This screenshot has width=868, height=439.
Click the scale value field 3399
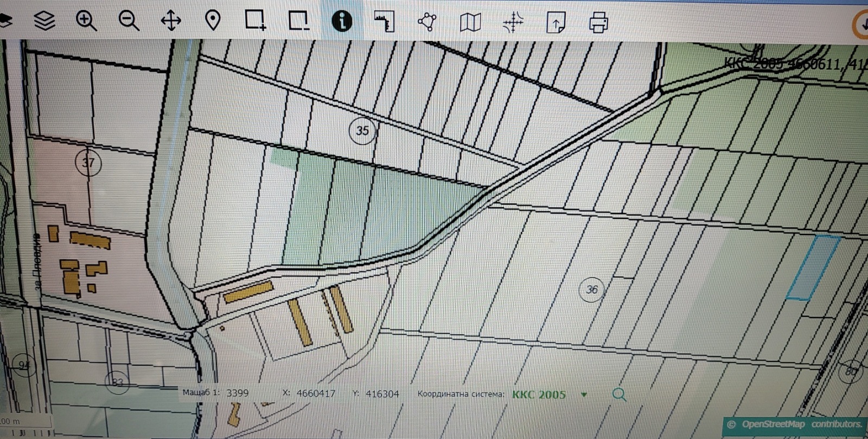point(238,393)
